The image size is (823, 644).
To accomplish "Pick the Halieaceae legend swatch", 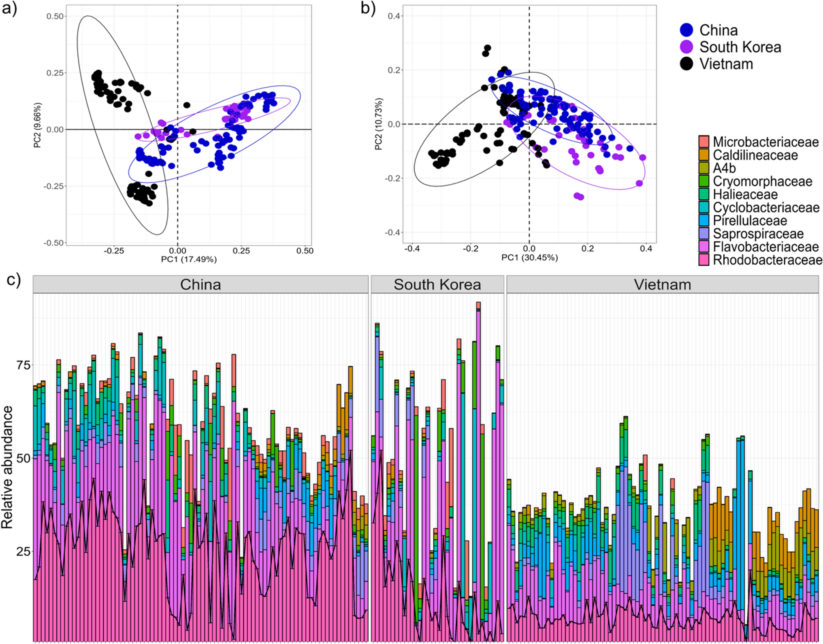I will [704, 194].
